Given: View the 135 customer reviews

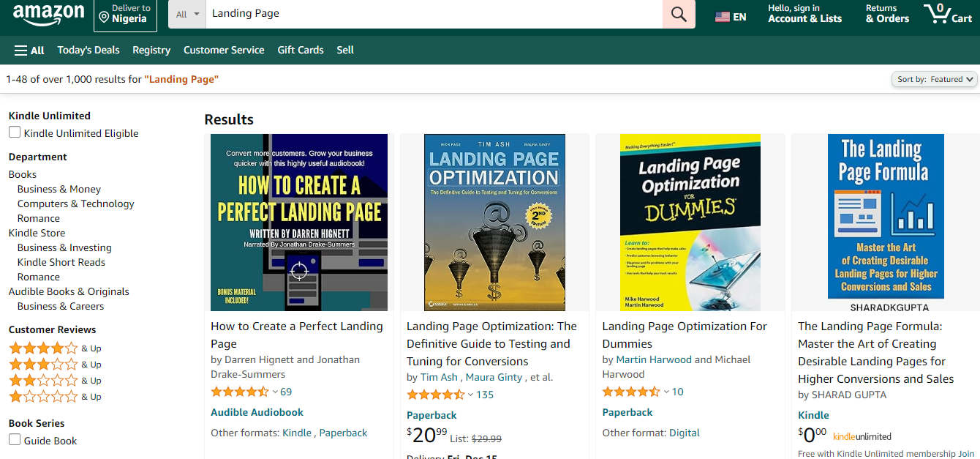Looking at the screenshot, I should pyautogui.click(x=485, y=395).
